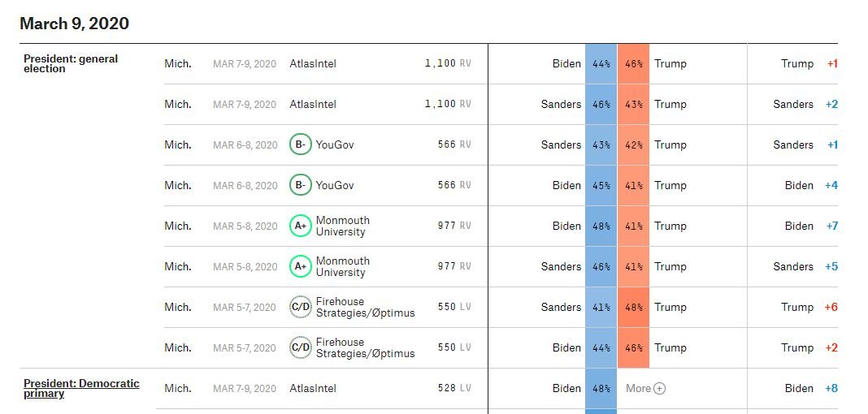Click the B- grade badge in YouGov Sanders-Trump row
This screenshot has height=414, width=868.
click(x=300, y=144)
